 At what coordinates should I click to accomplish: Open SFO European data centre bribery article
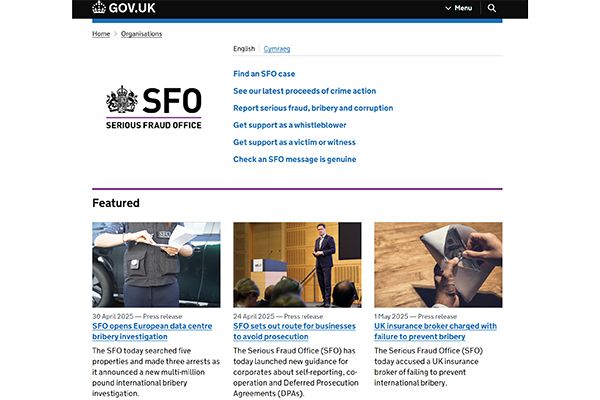(150, 331)
